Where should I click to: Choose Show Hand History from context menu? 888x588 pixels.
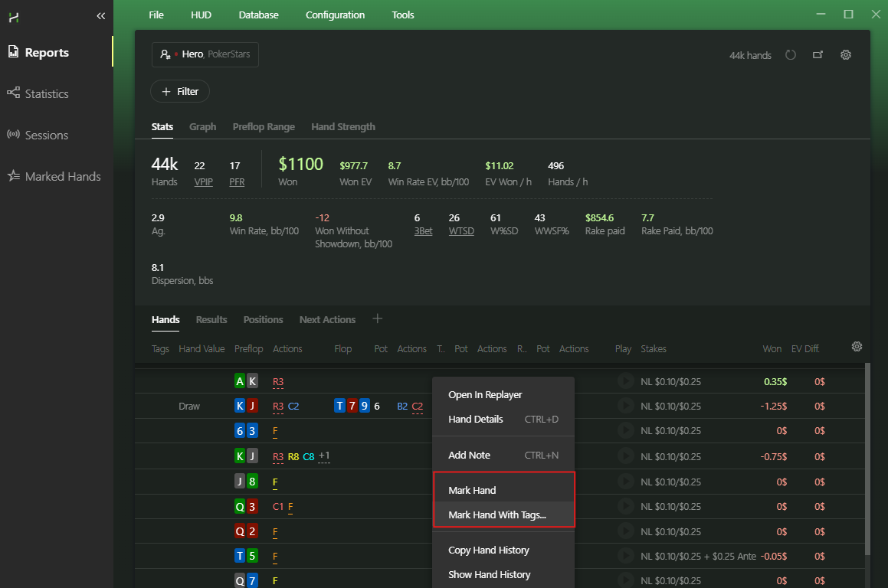pos(503,574)
